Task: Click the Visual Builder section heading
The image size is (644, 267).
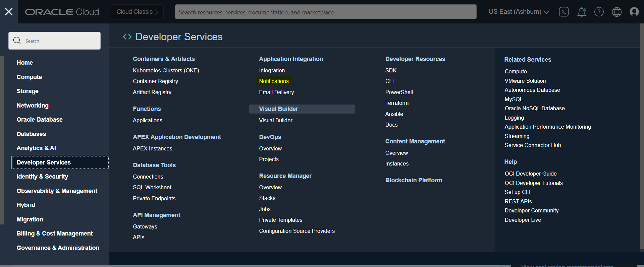Action: click(x=278, y=109)
